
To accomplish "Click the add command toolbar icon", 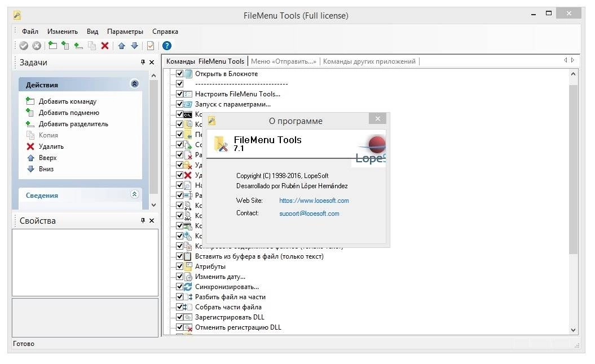I will (x=53, y=46).
